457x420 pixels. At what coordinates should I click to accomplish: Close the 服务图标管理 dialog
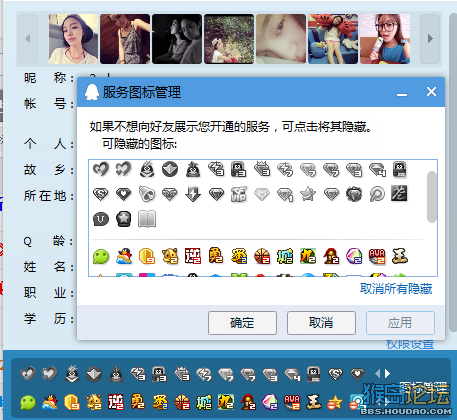tap(431, 91)
